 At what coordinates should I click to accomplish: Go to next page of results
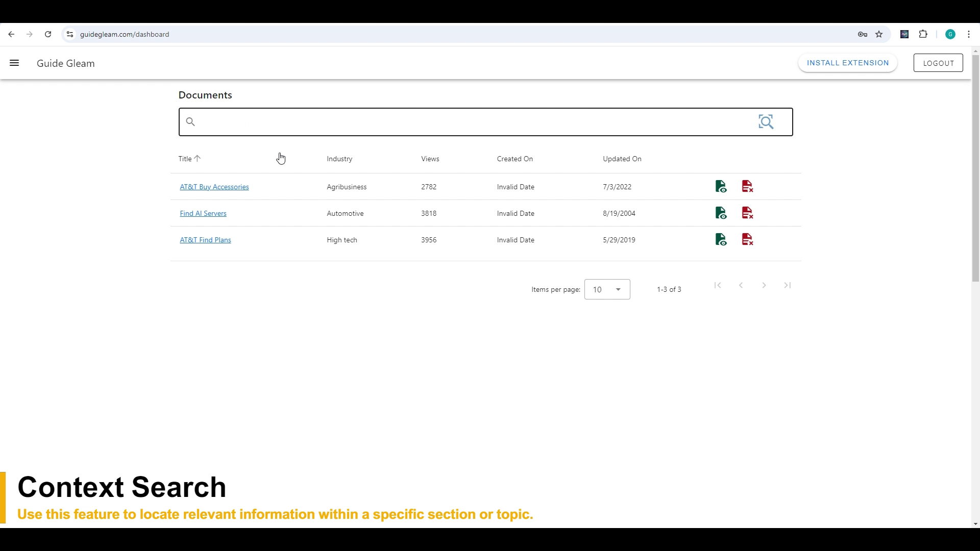(764, 285)
